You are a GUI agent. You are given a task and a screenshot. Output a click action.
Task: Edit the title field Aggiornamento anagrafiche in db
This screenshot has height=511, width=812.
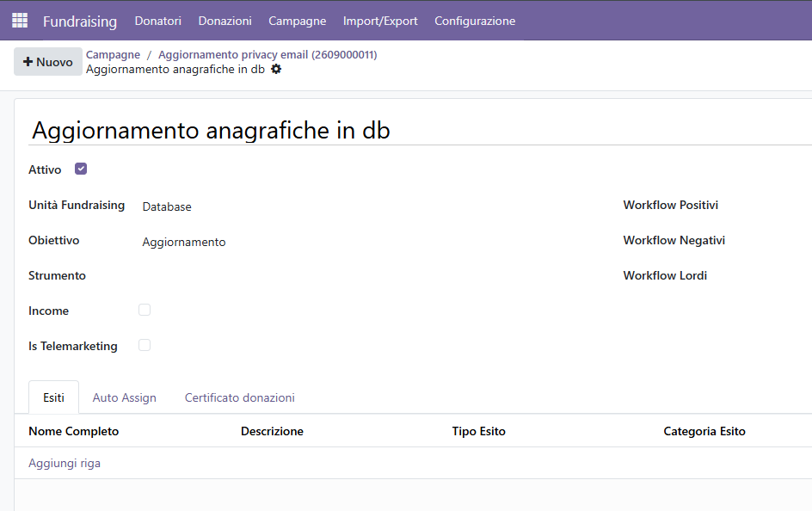point(420,130)
